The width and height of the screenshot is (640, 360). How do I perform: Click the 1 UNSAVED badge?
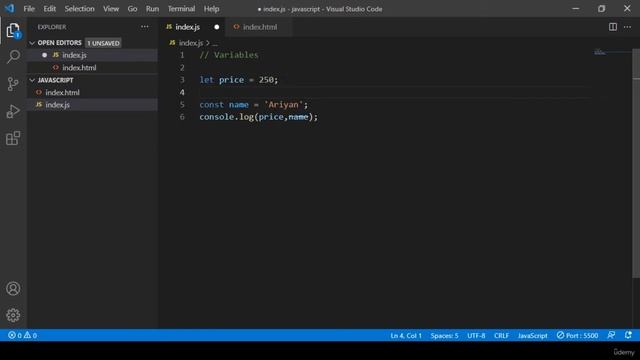point(103,43)
